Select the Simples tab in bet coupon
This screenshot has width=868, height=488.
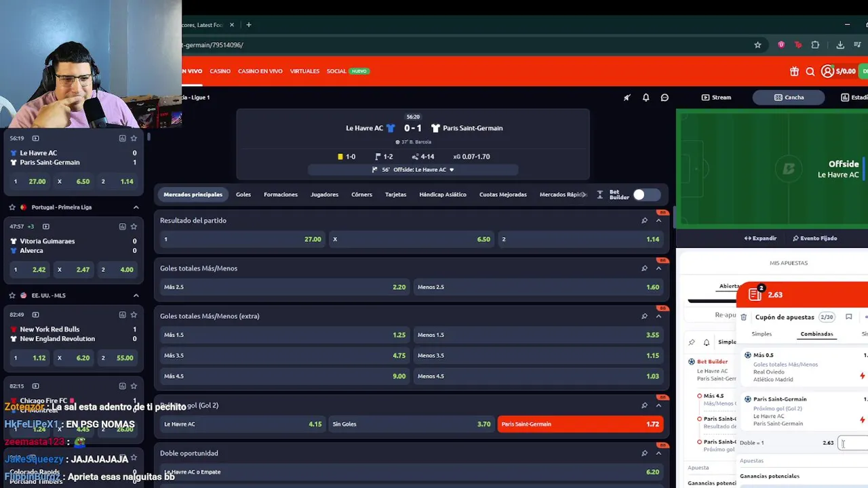tap(762, 334)
